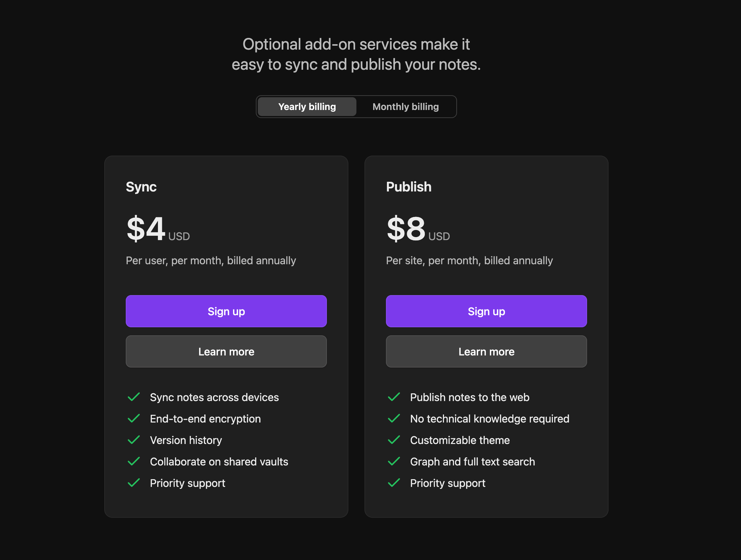Click the checkmark beside Sync notes across devices
Image resolution: width=741 pixels, height=560 pixels.
[x=134, y=397]
